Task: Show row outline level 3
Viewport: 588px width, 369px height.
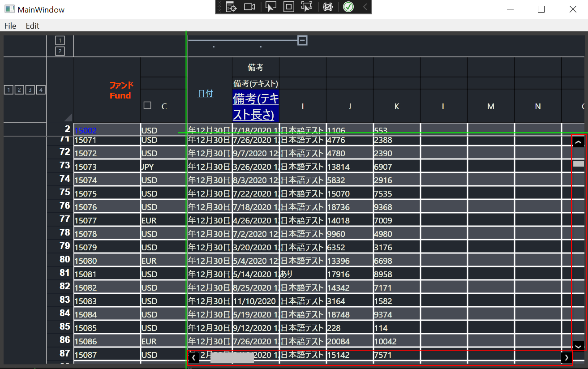Action: [30, 90]
